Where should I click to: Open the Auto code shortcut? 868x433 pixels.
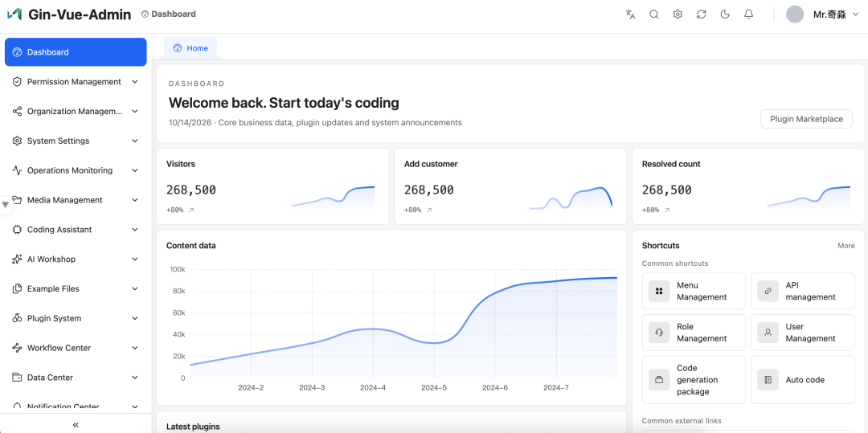803,380
